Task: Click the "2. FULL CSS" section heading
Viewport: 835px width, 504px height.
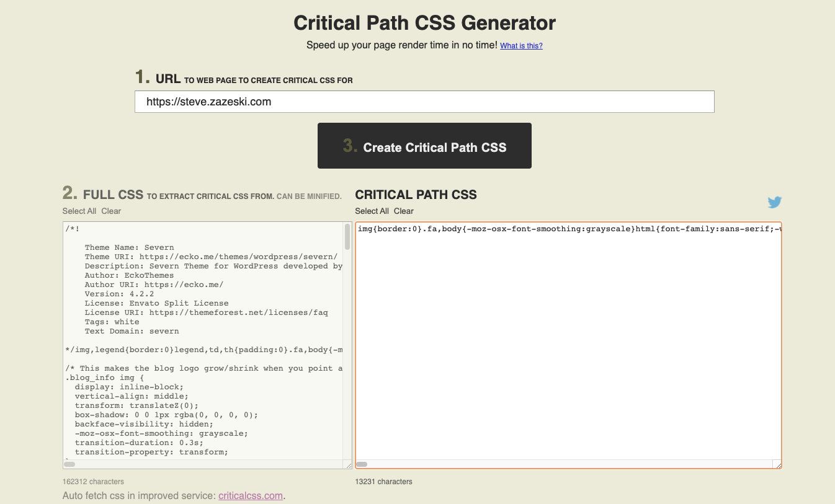Action: tap(103, 195)
